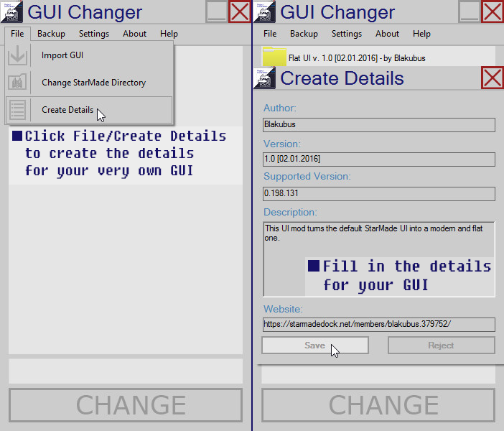Click the Import GUI download arrow icon
This screenshot has width=504, height=431.
(x=17, y=55)
